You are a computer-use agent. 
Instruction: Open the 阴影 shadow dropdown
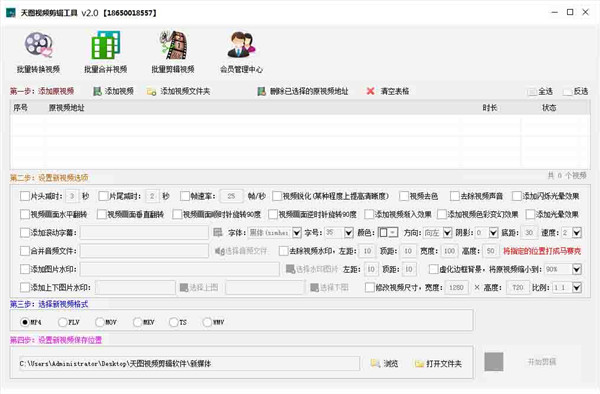point(493,233)
